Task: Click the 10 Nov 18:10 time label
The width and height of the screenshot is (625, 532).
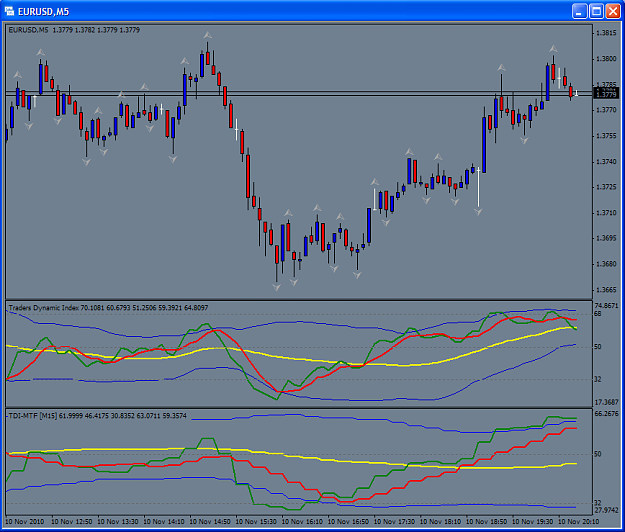Action: coord(440,521)
